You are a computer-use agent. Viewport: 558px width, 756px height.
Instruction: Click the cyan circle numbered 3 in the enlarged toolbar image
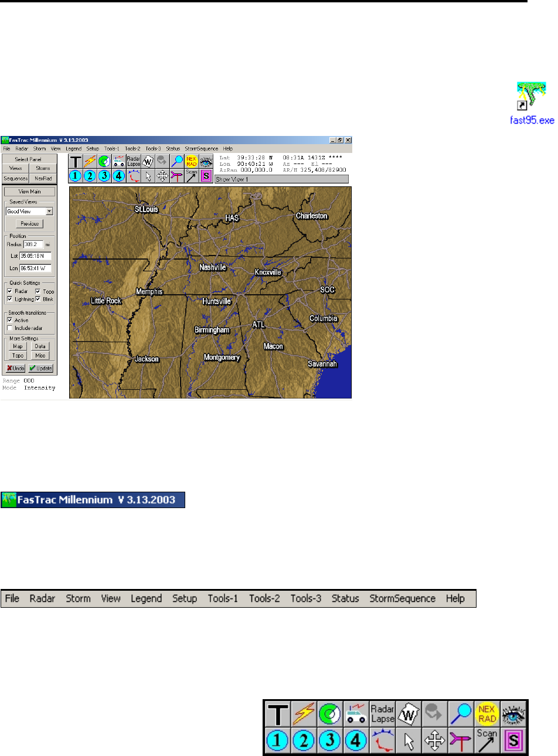point(330,741)
